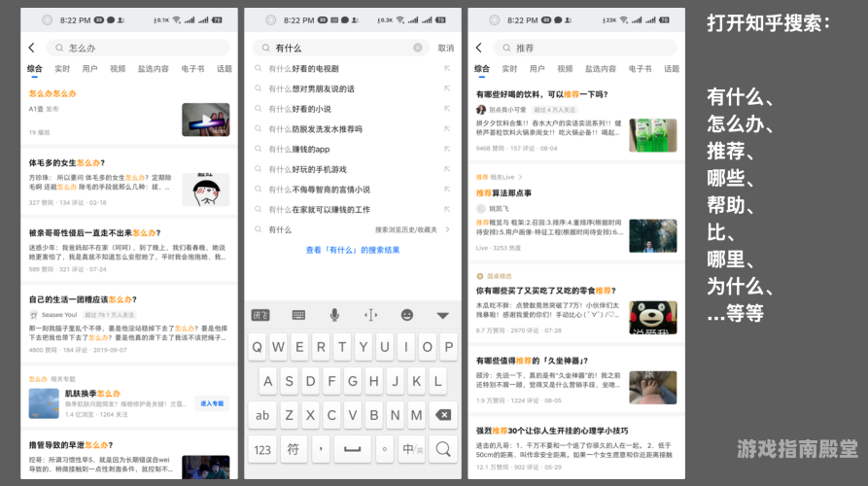868x486 pixels.
Task: Click search field containing 有什么
Action: point(341,48)
